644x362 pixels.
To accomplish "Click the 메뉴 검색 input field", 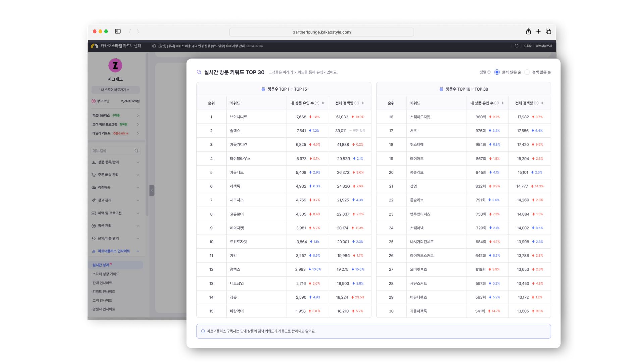I will 115,151.
